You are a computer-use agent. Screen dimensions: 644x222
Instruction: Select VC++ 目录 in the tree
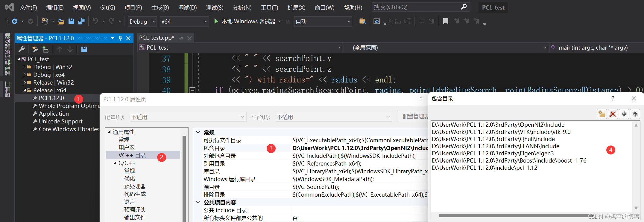point(132,155)
